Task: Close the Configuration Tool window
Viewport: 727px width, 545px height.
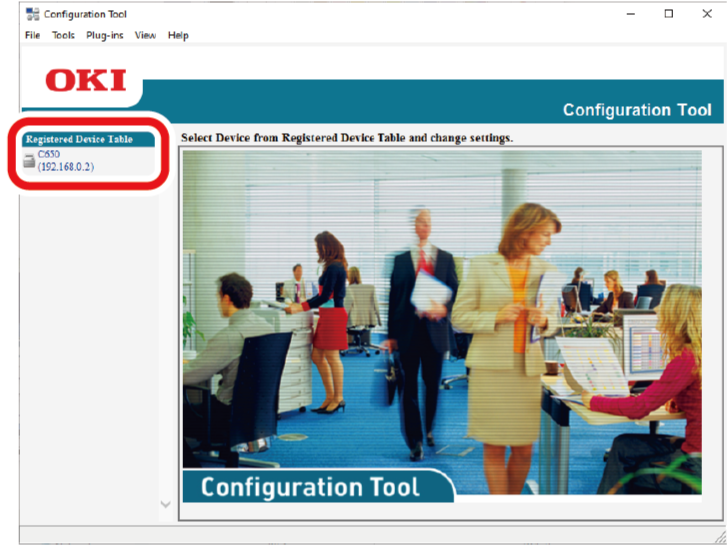Action: pos(707,14)
